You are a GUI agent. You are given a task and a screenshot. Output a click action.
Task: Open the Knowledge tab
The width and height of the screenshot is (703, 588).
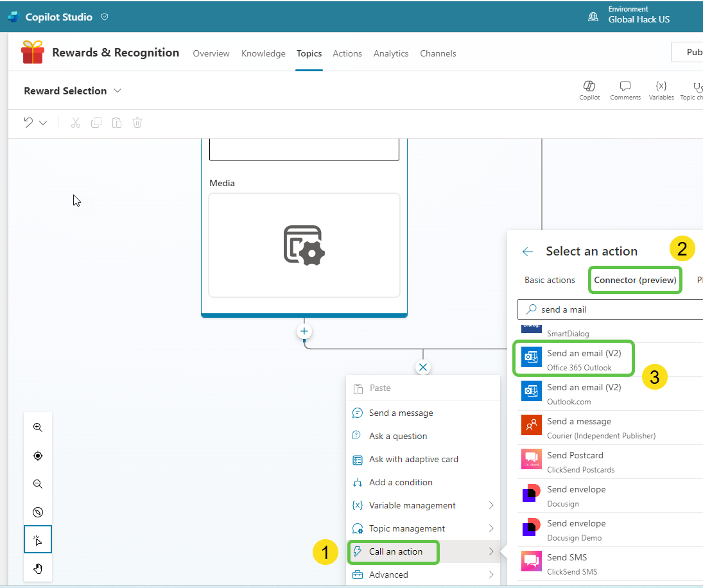pyautogui.click(x=263, y=53)
